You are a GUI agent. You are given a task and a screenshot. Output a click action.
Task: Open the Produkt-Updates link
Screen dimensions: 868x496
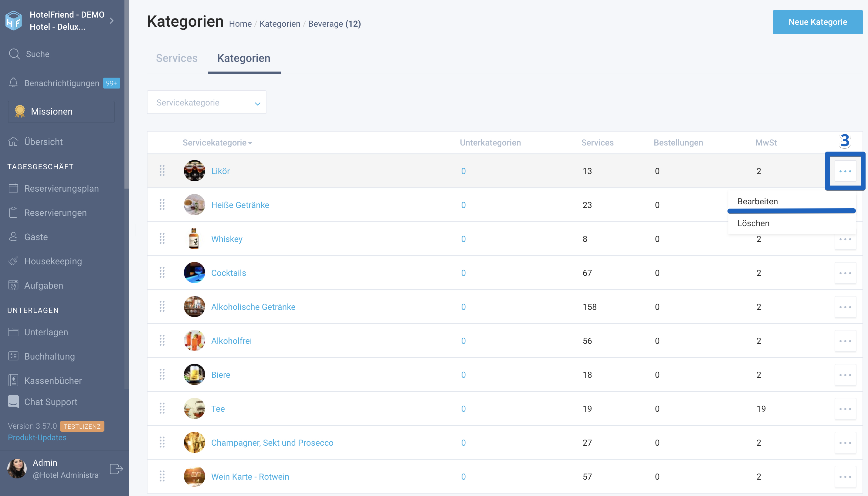37,437
